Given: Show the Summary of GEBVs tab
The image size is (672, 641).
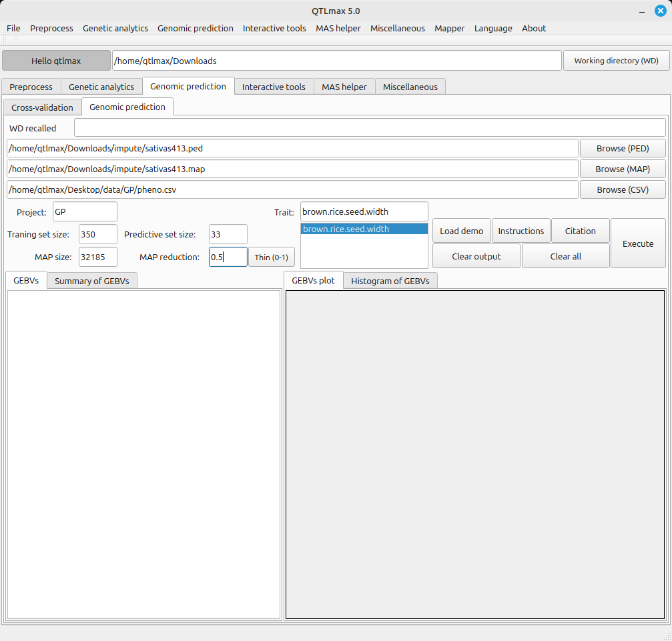Looking at the screenshot, I should [x=92, y=281].
